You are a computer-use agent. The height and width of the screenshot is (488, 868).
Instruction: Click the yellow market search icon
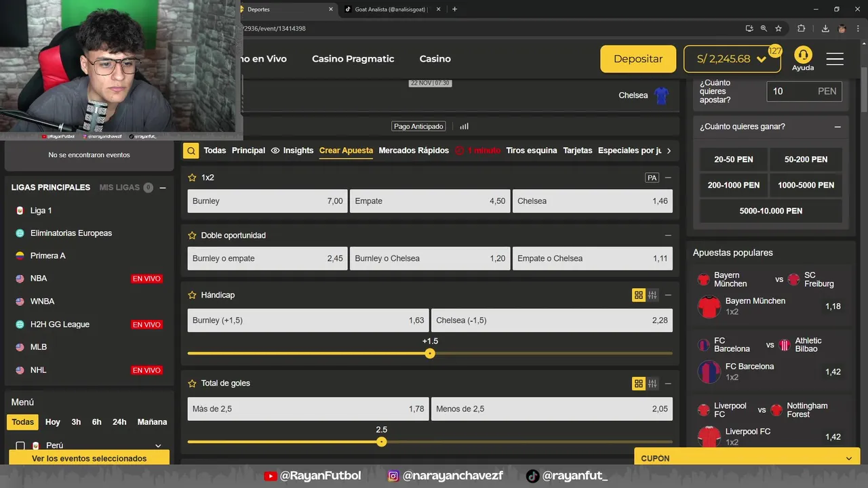click(191, 150)
